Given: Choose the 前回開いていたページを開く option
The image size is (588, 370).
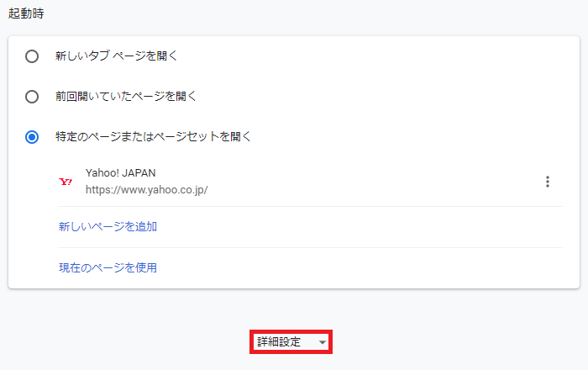Looking at the screenshot, I should [32, 97].
